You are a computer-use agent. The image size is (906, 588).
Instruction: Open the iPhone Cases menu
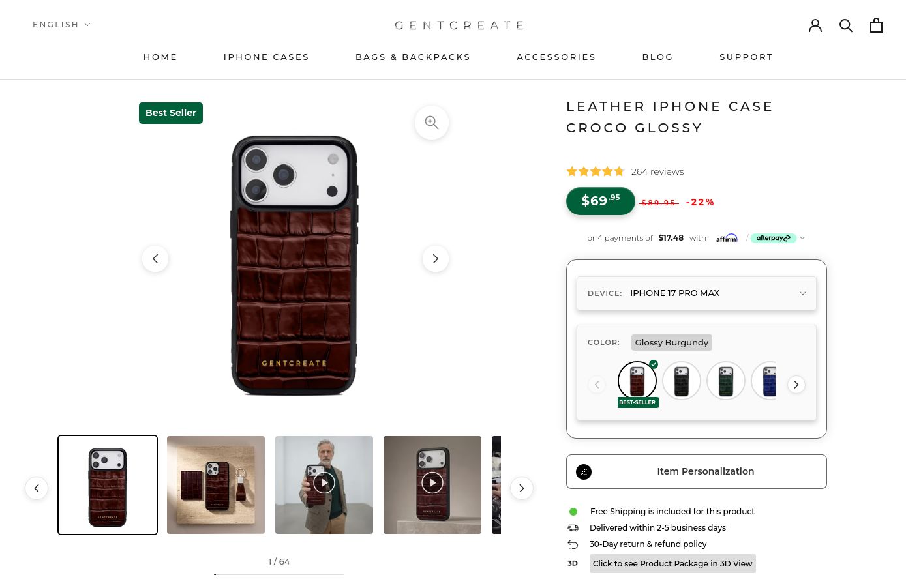pyautogui.click(x=266, y=57)
